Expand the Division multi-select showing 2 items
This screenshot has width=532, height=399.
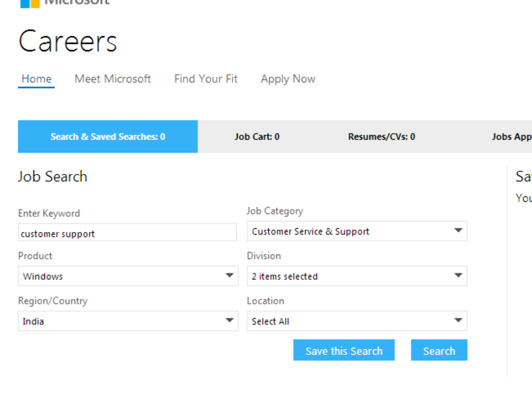(357, 276)
